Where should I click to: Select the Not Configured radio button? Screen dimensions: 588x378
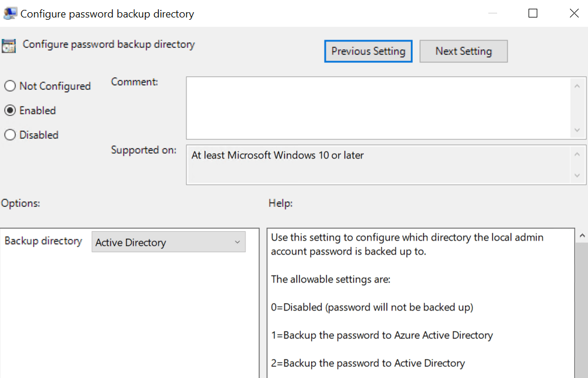[10, 86]
